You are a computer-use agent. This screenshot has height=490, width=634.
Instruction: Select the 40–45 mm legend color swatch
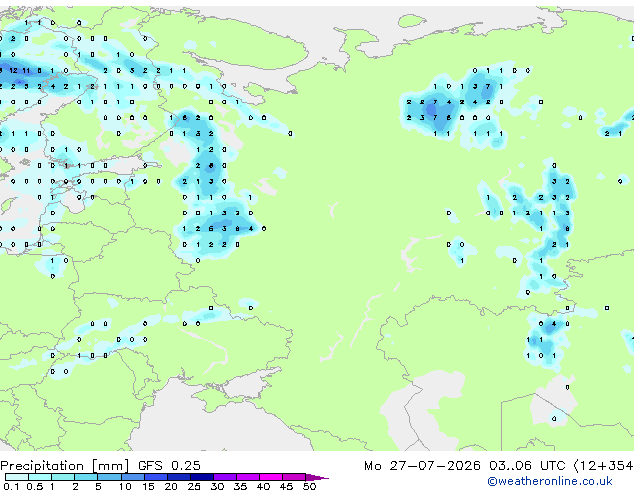271,477
